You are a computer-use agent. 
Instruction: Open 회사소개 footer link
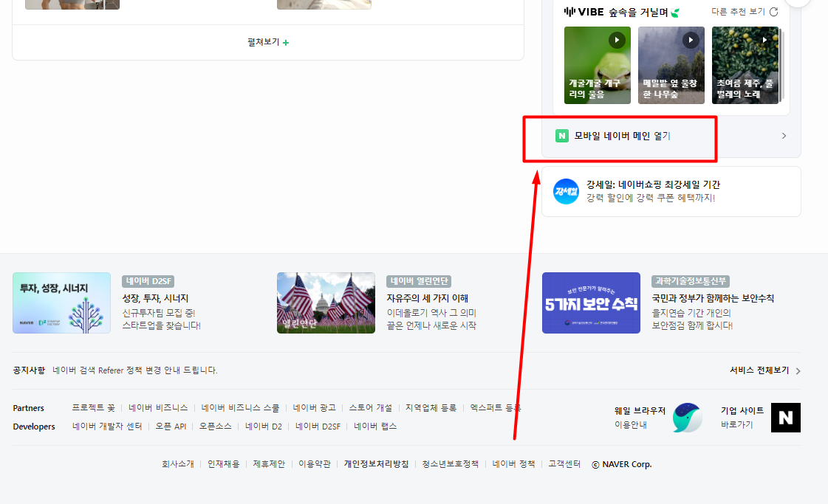tap(178, 464)
